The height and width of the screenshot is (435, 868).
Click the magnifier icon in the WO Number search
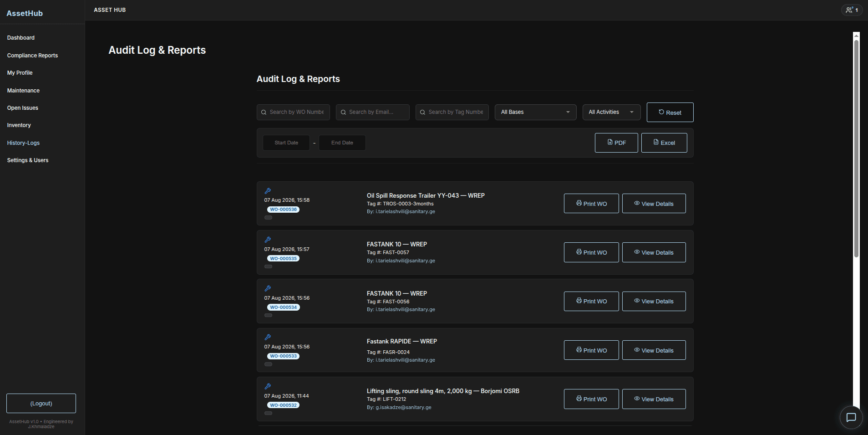(264, 112)
